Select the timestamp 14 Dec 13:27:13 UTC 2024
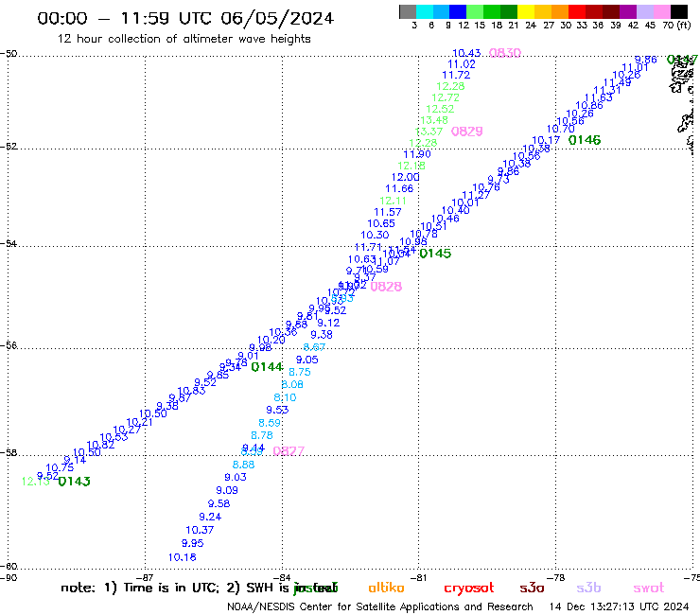700x615 pixels. [620, 607]
